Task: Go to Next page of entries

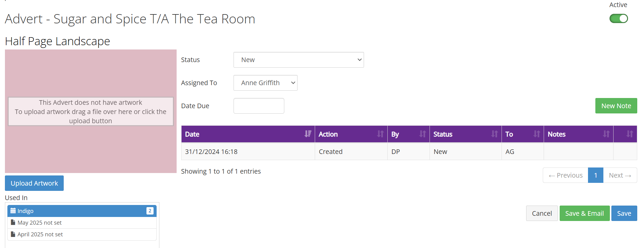Action: 620,175
